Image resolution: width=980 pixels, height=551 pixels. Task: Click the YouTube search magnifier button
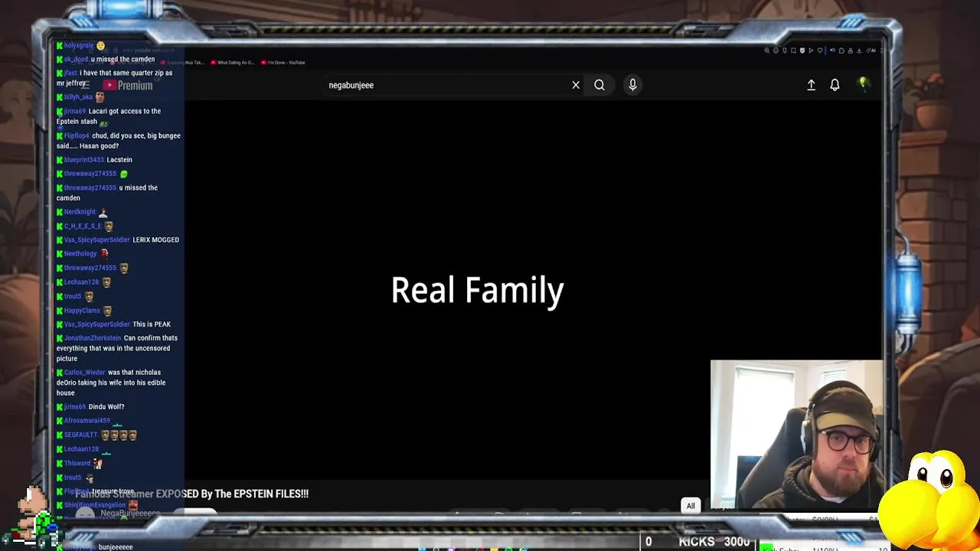tap(599, 85)
